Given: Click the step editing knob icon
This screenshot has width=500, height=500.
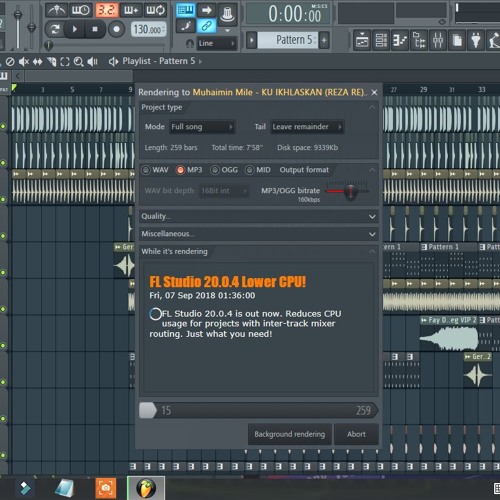Looking at the screenshot, I should (227, 13).
